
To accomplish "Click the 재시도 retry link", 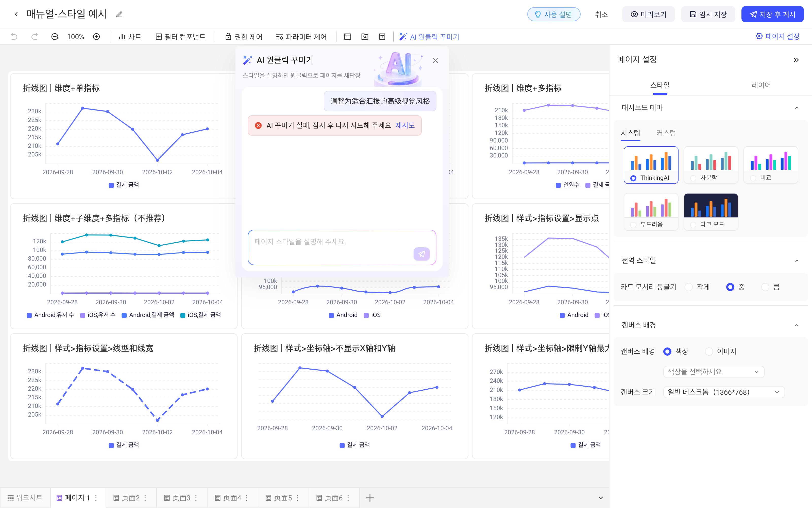I will (x=405, y=125).
